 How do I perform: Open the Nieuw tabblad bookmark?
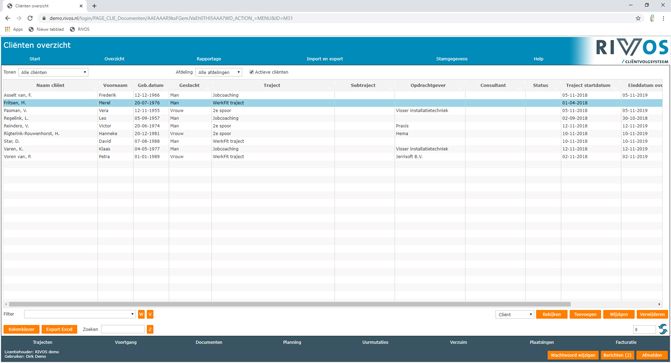click(x=46, y=29)
